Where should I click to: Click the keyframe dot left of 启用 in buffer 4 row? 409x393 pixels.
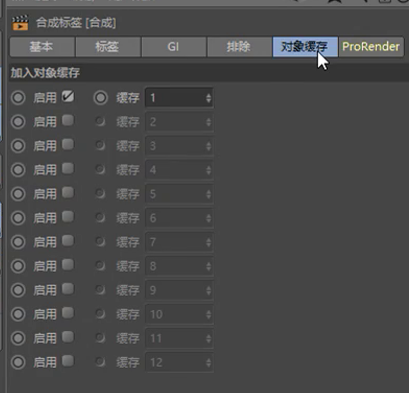click(18, 170)
